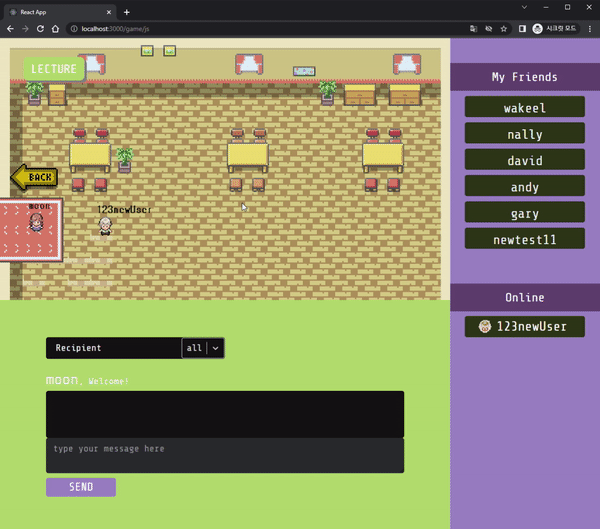Image resolution: width=600 pixels, height=529 pixels.
Task: Go to the browser home page
Action: click(55, 29)
